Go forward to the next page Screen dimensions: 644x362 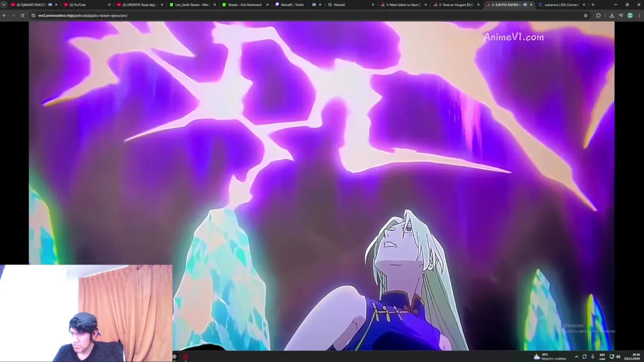pyautogui.click(x=13, y=15)
